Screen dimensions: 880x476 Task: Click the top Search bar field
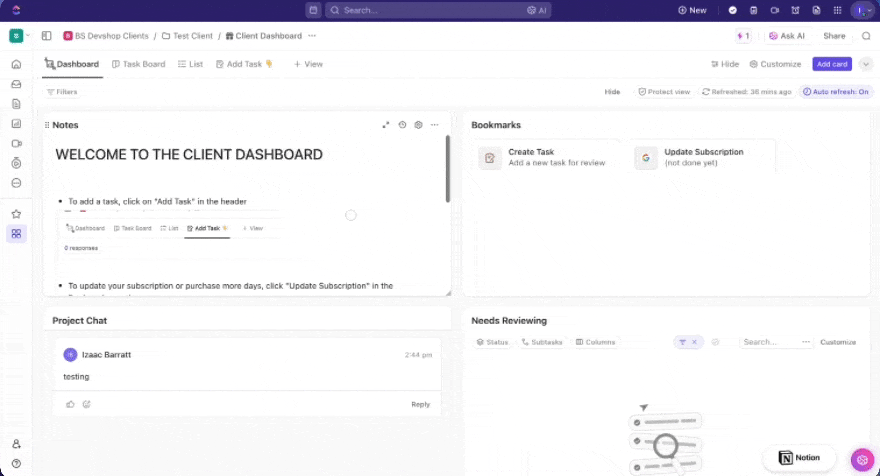438,10
